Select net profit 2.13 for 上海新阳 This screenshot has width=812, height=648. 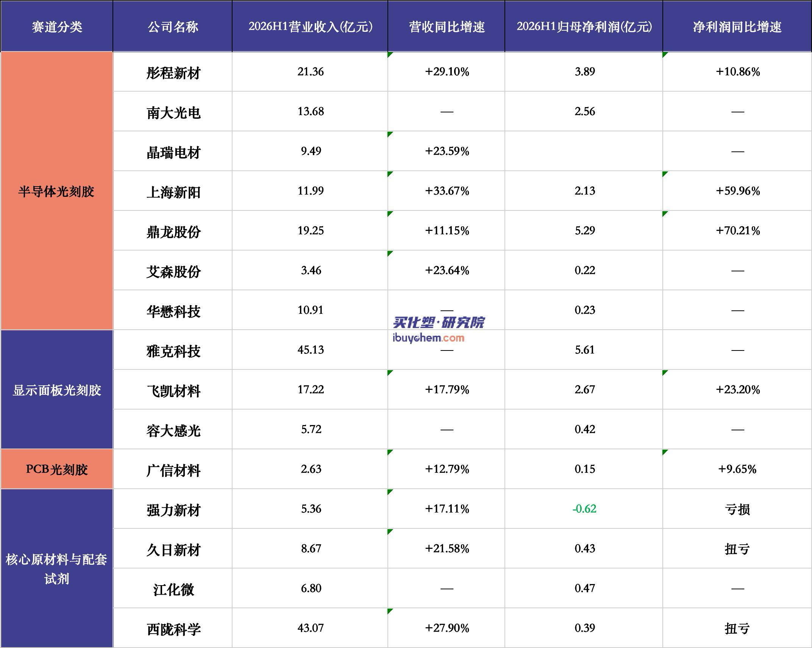click(x=585, y=191)
